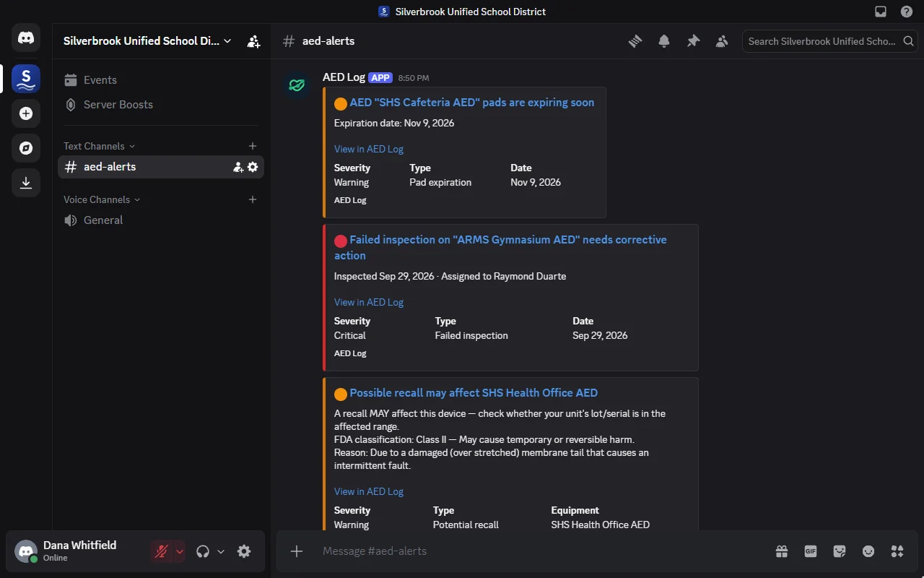Image resolution: width=924 pixels, height=578 pixels.
Task: Join General voice channel
Action: 161,220
